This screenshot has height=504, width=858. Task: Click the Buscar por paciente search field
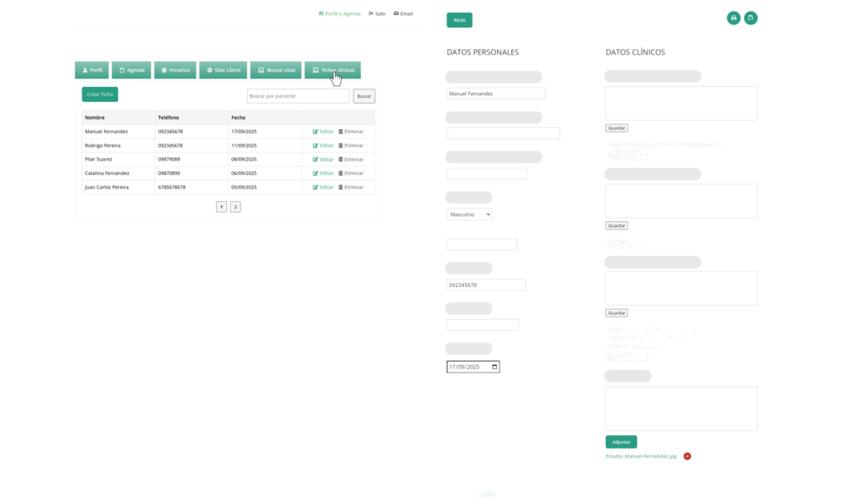click(297, 96)
